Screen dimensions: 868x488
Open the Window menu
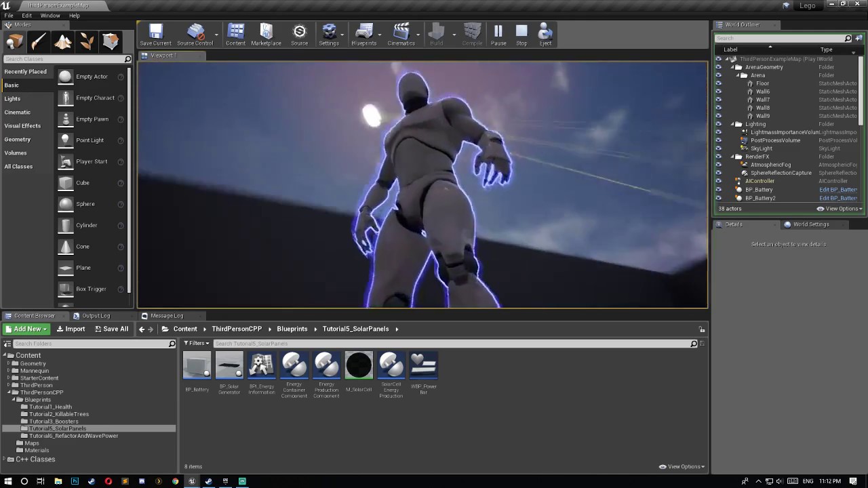pos(50,16)
